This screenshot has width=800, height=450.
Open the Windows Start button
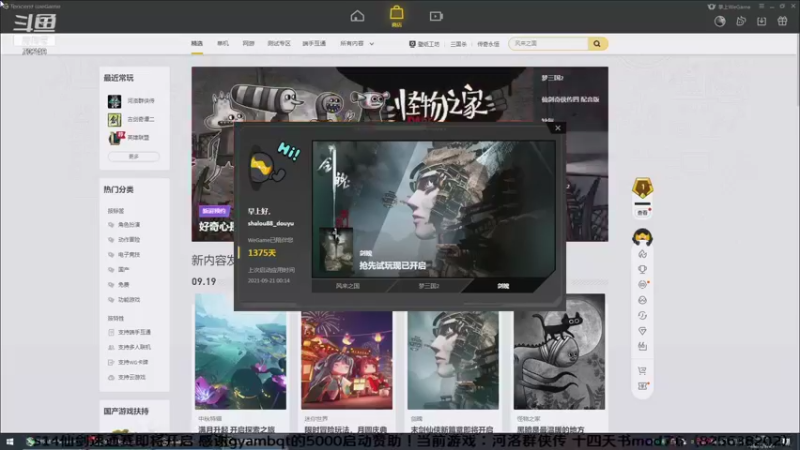[x=9, y=442]
